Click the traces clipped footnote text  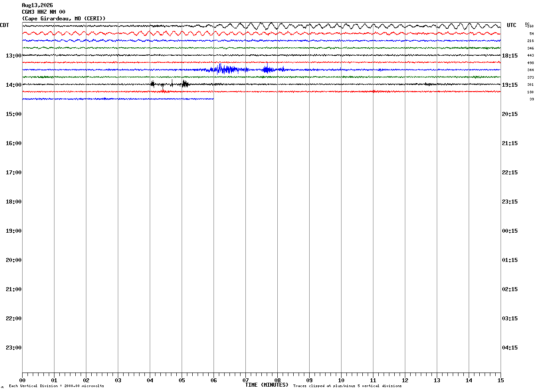point(347,386)
